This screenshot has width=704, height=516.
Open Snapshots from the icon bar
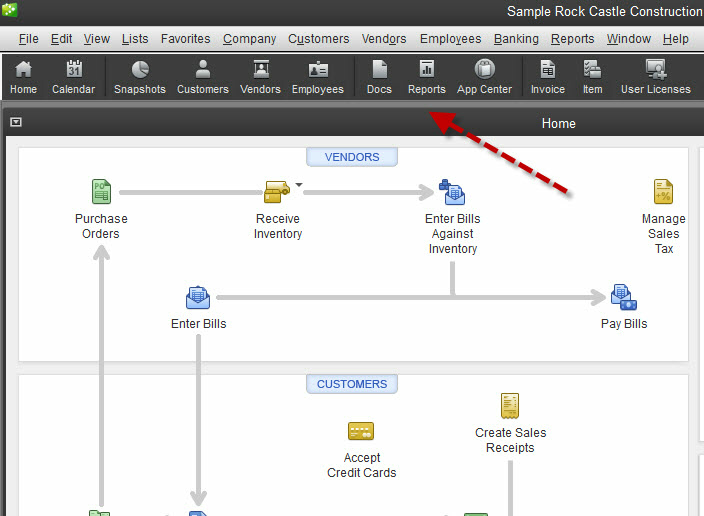click(140, 77)
